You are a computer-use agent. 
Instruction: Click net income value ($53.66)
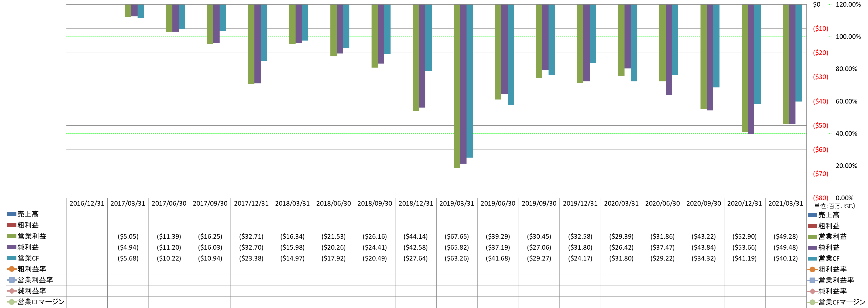(745, 247)
